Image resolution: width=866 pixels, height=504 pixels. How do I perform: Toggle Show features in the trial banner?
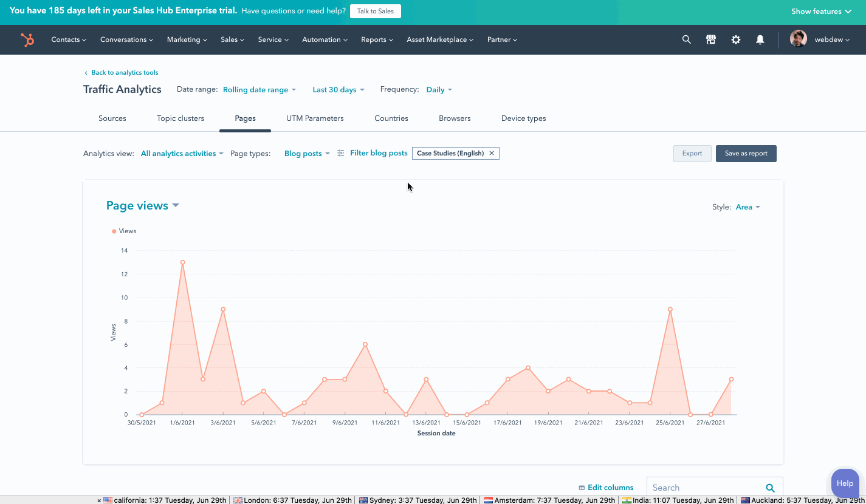(821, 11)
